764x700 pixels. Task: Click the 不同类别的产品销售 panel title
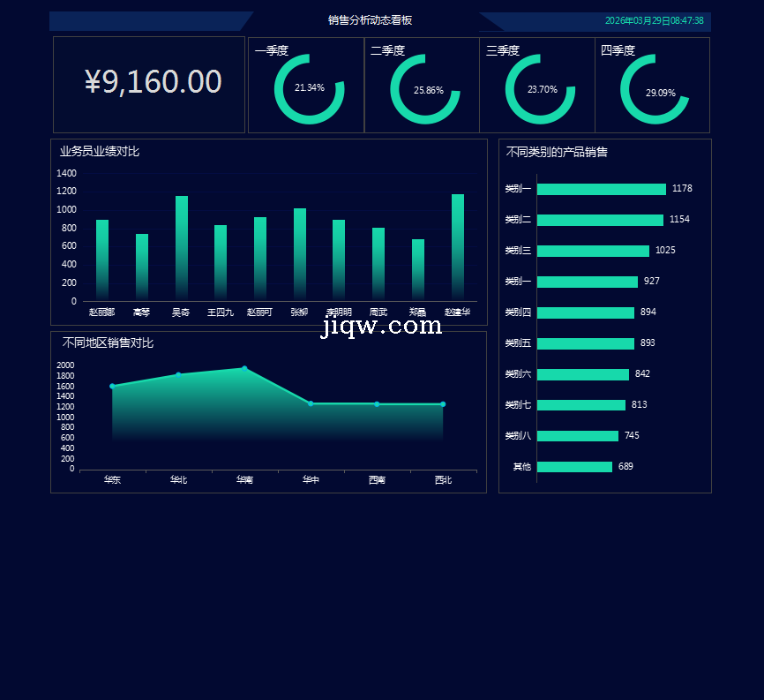click(557, 153)
